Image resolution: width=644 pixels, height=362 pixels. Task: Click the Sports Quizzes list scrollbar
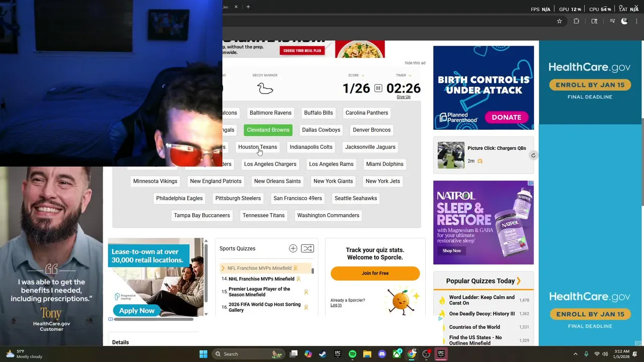312,270
